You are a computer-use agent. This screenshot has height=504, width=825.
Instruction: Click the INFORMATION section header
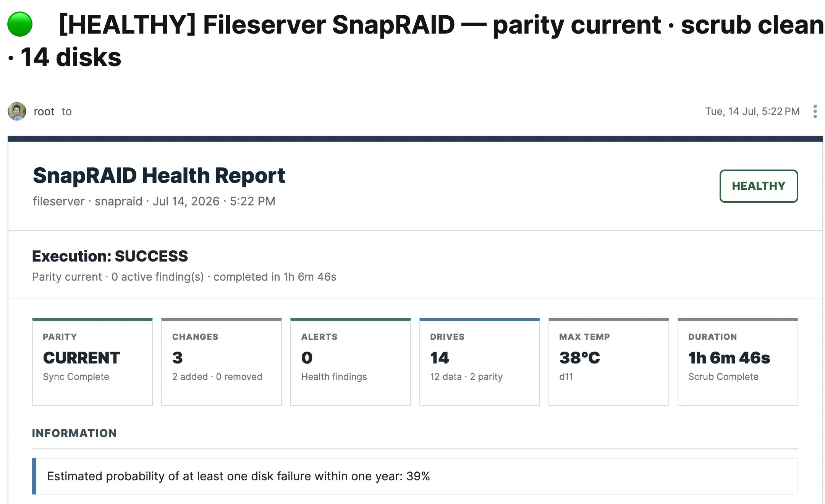(74, 433)
